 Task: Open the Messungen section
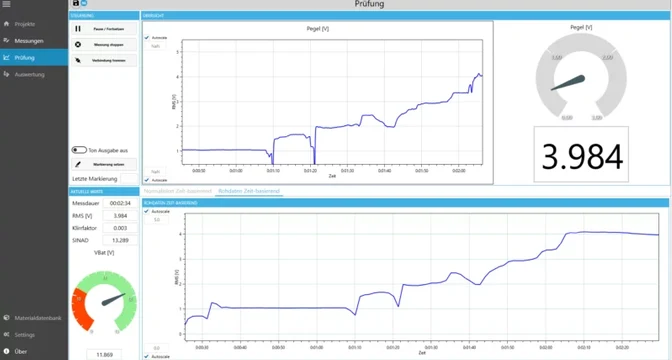pyautogui.click(x=29, y=41)
